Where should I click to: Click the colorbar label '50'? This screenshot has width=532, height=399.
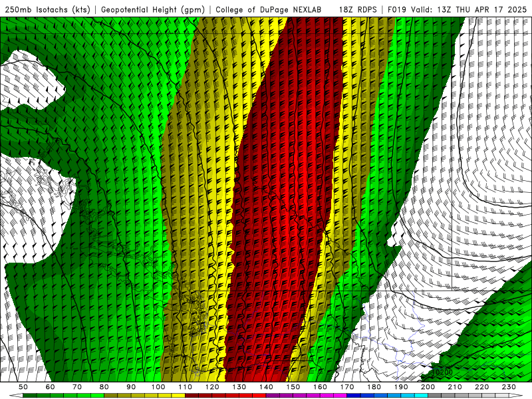coord(23,387)
